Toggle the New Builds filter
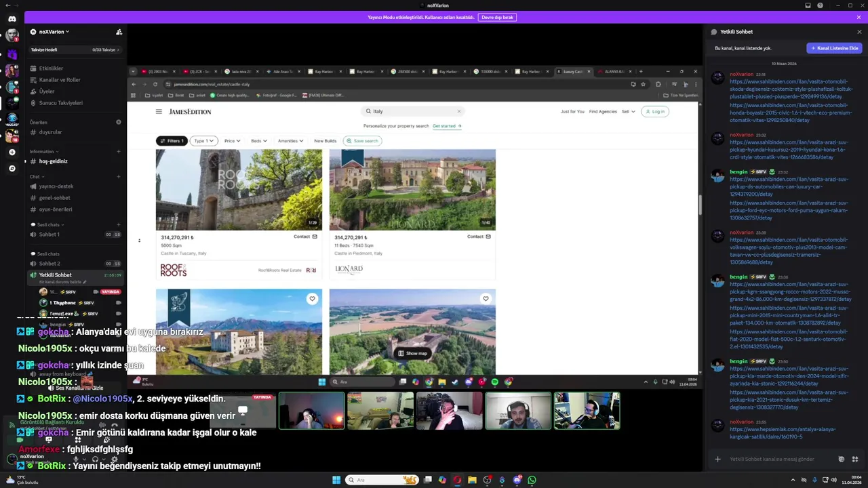Screen dimensions: 868x488 click(325, 141)
